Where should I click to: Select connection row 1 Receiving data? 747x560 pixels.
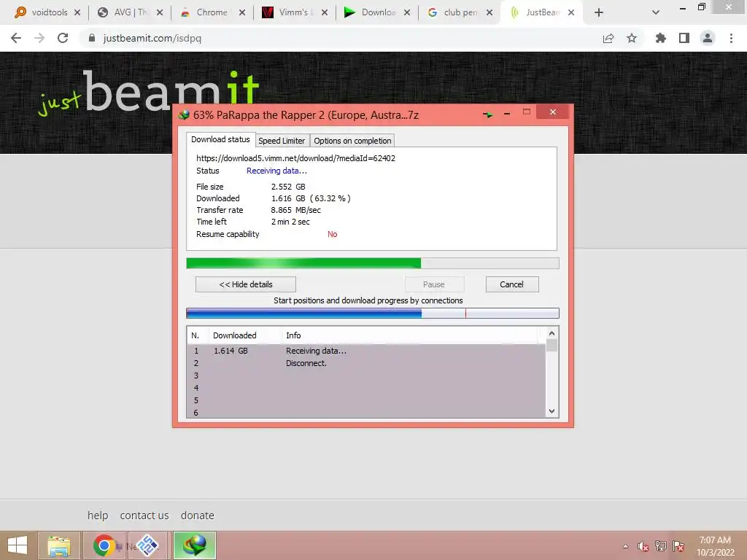[366, 351]
